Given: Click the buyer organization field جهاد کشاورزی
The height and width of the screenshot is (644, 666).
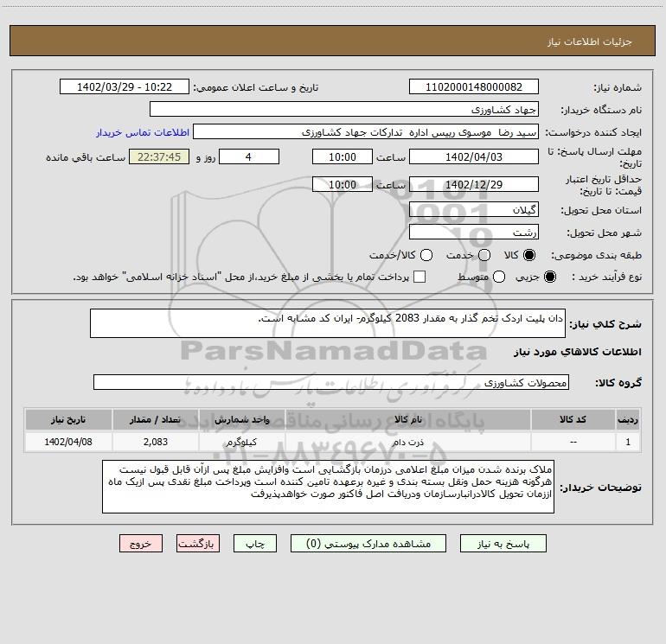Looking at the screenshot, I should tap(344, 110).
